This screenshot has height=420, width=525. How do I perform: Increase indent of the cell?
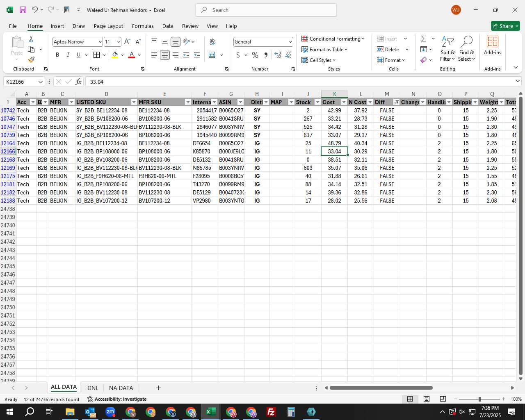point(197,55)
